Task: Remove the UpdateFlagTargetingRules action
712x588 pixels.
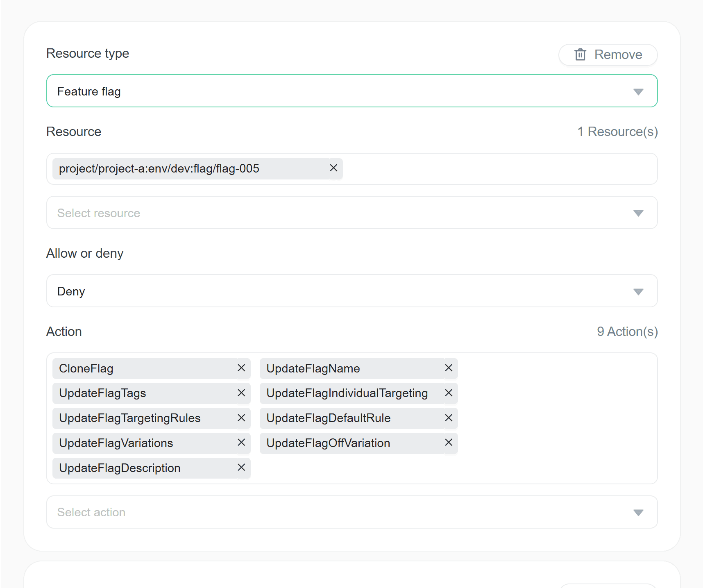Action: tap(241, 418)
